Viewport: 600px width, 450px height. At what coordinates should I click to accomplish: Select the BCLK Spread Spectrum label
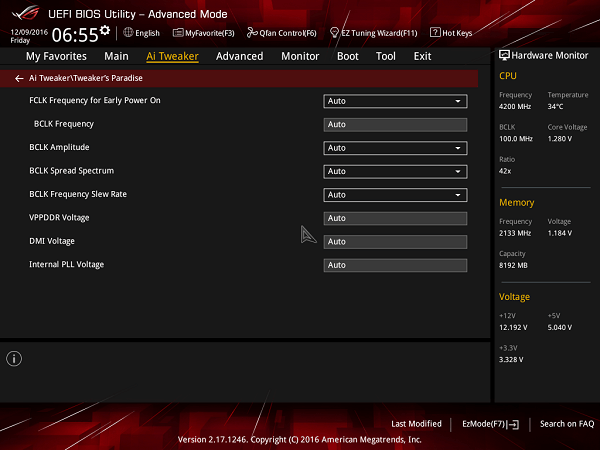click(x=72, y=171)
